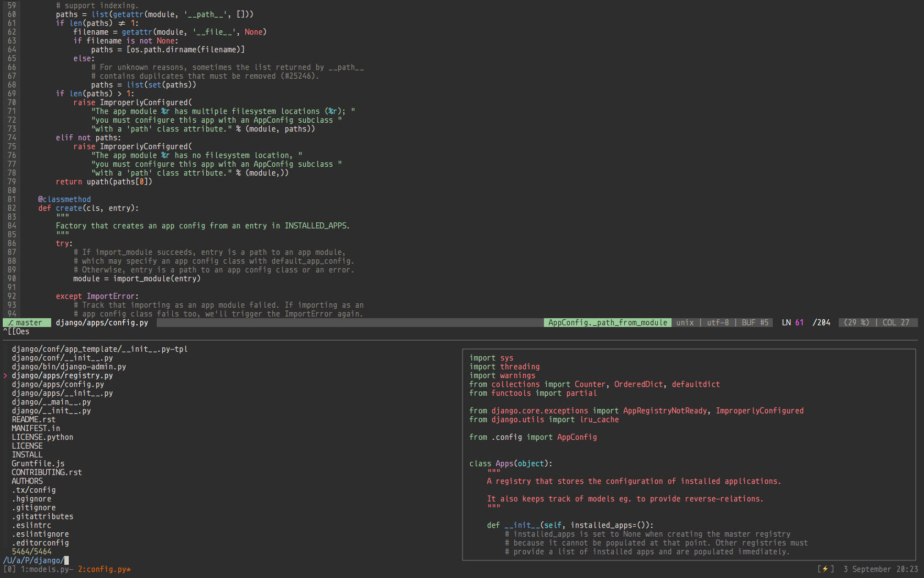This screenshot has height=578, width=924.
Task: Click 'from functools import partial' in preview
Action: click(533, 393)
